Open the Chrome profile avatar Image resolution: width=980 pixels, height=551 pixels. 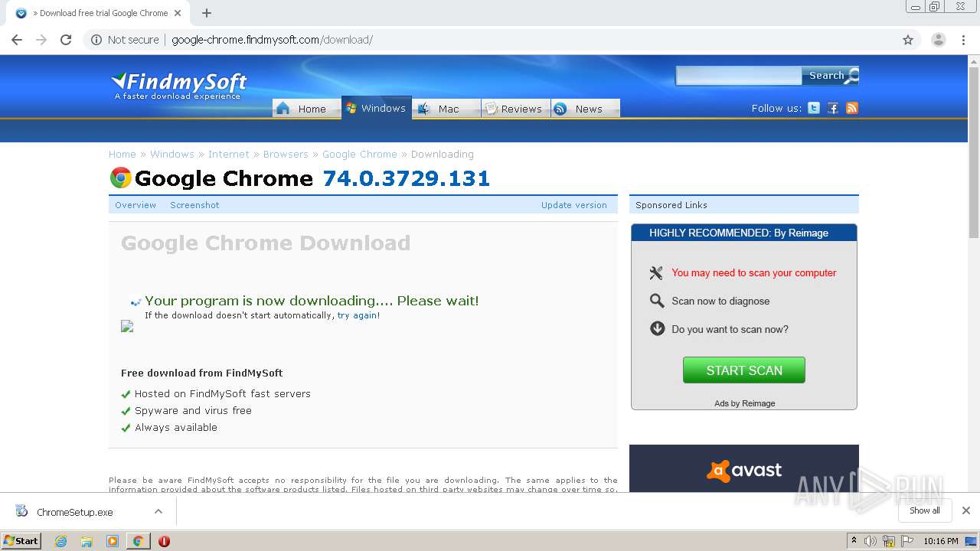pyautogui.click(x=938, y=40)
